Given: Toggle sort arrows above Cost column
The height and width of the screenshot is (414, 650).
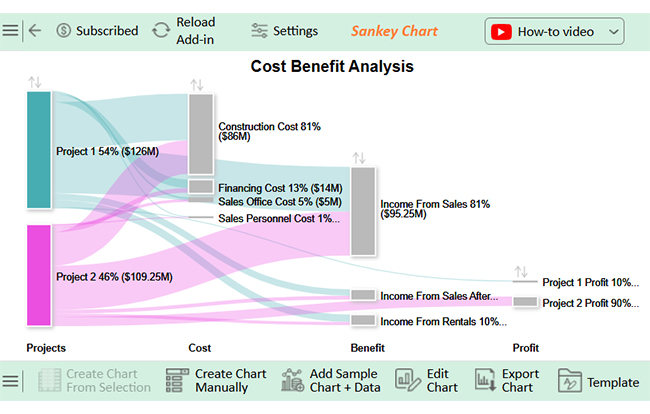Looking at the screenshot, I should pos(197,84).
